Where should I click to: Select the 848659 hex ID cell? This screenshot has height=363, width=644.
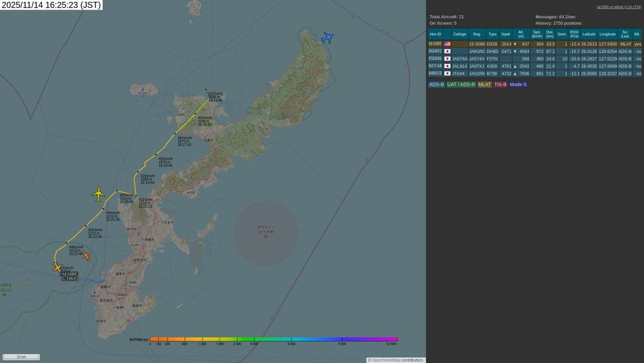[435, 73]
